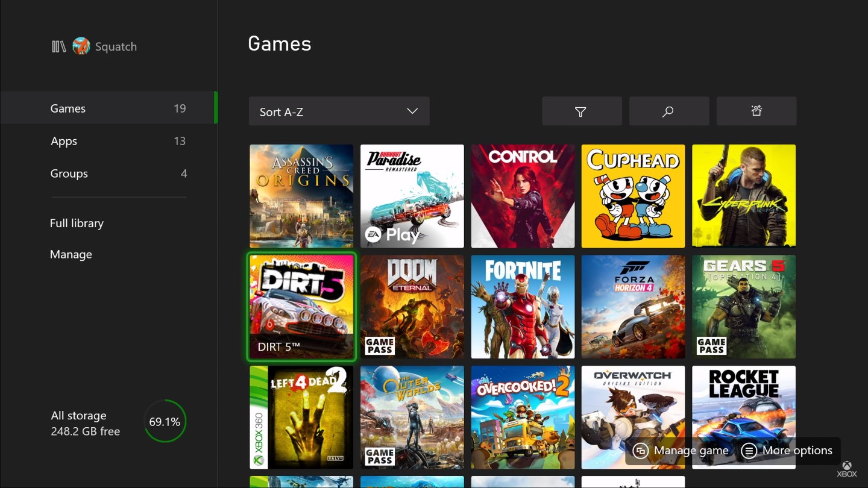Click the Squatch gamertag text
Image resolution: width=868 pixels, height=488 pixels.
[116, 47]
